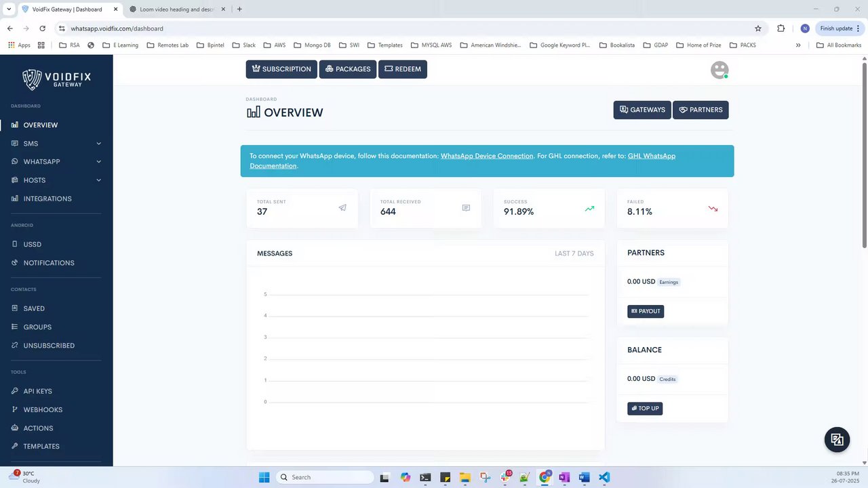Open Groups in the sidebar
The image size is (868, 488).
pyautogui.click(x=37, y=327)
